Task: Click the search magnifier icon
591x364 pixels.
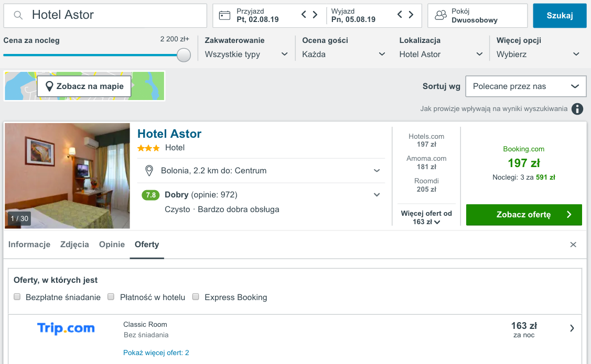Action: pyautogui.click(x=18, y=15)
